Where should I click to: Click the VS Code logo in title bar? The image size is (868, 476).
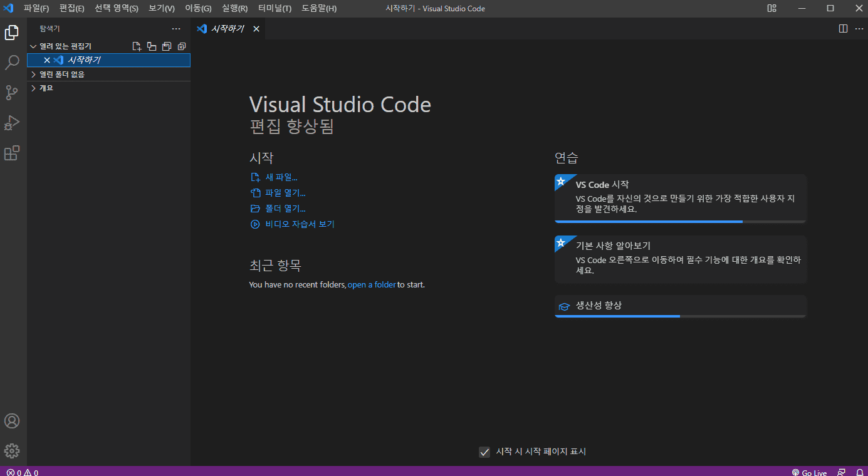point(9,8)
